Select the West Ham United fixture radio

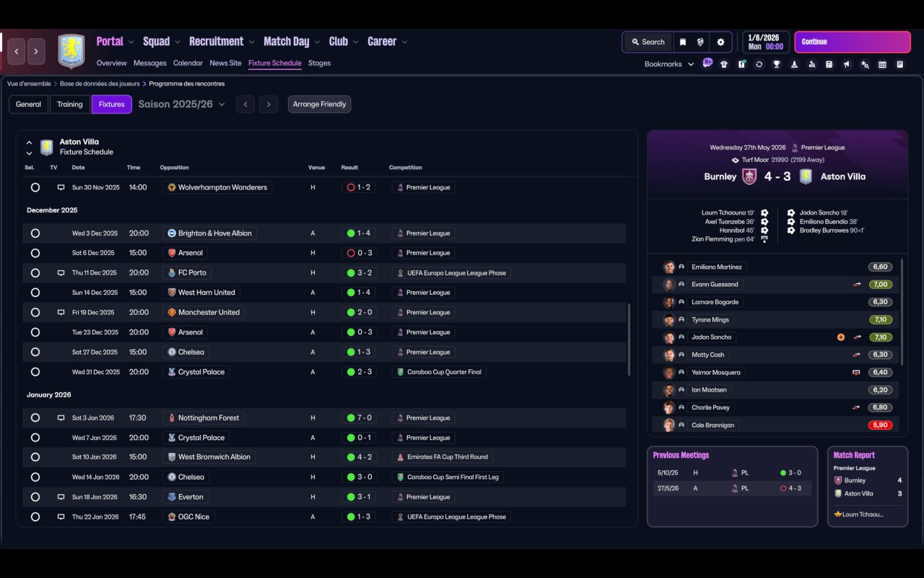pos(35,293)
